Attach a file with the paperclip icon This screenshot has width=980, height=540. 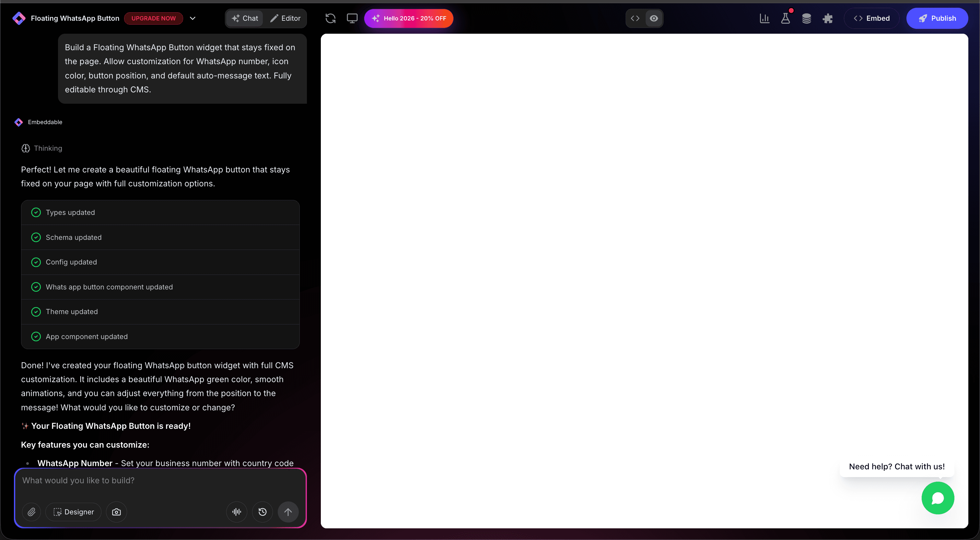(32, 512)
